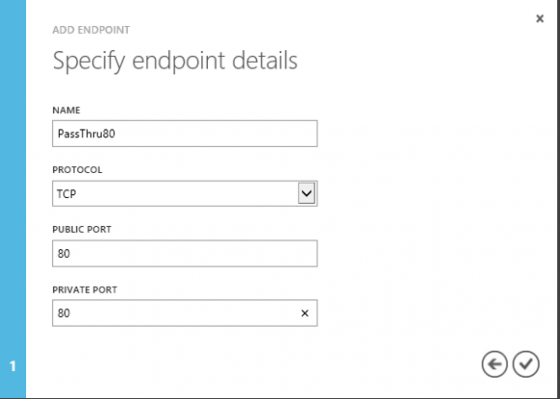Click the Specify endpoint details heading
This screenshot has width=560, height=399.
(x=175, y=61)
